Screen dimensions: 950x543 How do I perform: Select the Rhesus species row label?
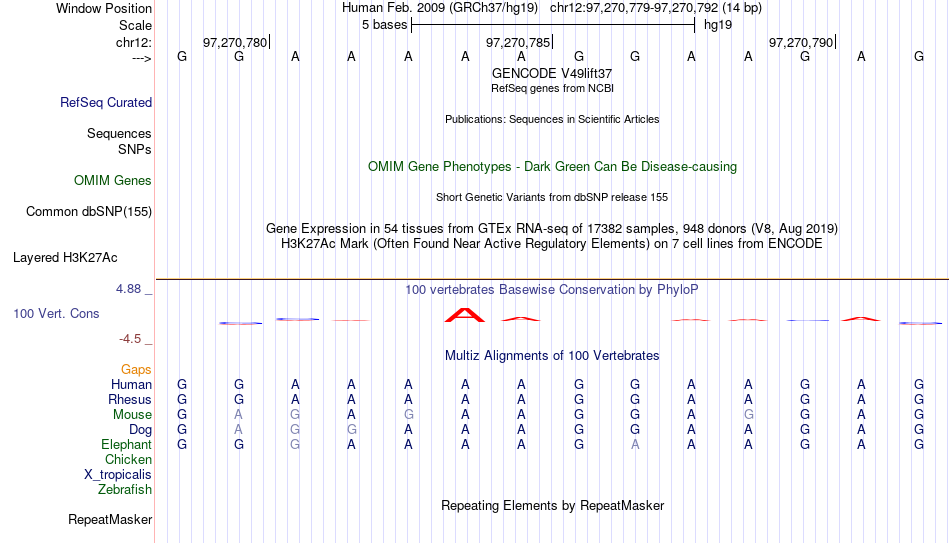pos(130,399)
